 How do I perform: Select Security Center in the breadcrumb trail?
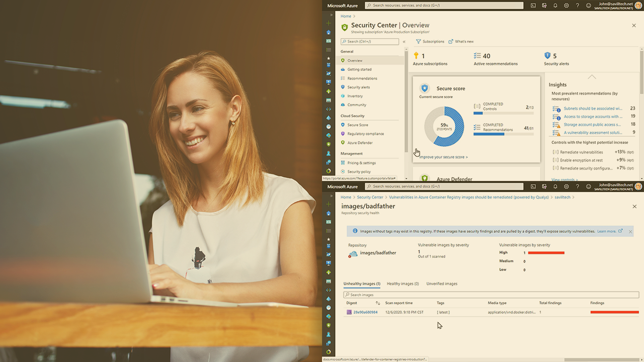(x=370, y=197)
